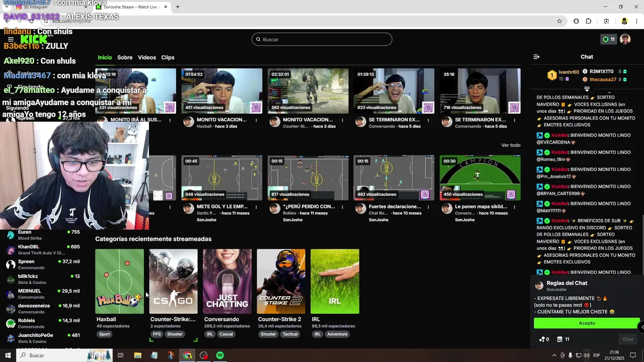Open a new browser tab with plus
The width and height of the screenshot is (644, 362).
[x=177, y=7]
